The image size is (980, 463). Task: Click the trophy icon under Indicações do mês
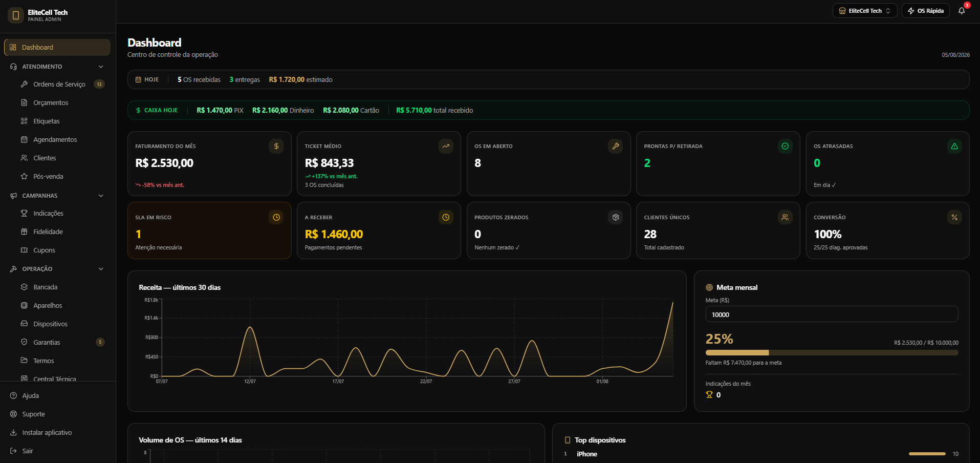click(709, 394)
